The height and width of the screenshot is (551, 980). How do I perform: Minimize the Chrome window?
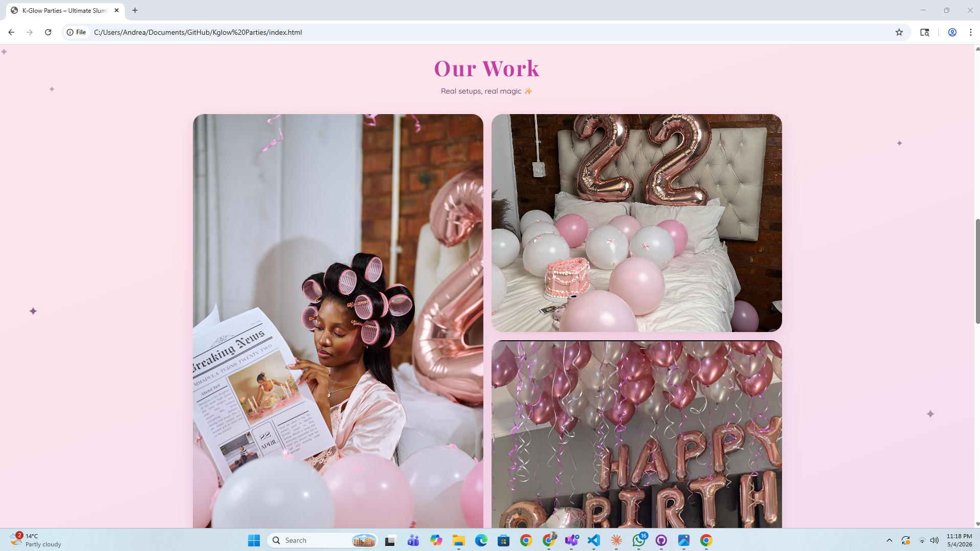pos(923,10)
